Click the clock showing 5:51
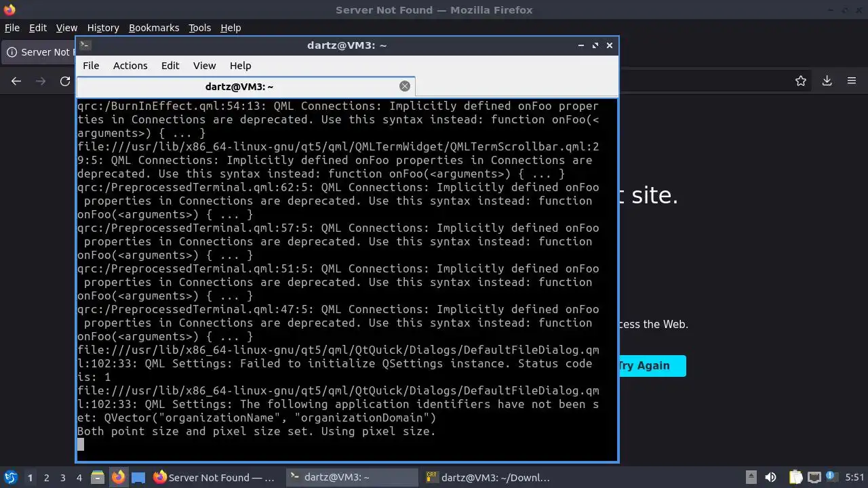 click(854, 477)
